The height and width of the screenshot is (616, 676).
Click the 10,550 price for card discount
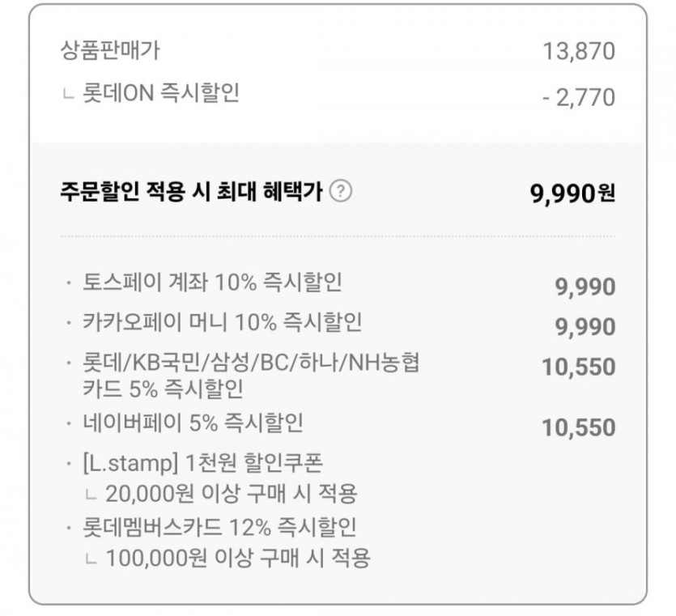pyautogui.click(x=578, y=367)
